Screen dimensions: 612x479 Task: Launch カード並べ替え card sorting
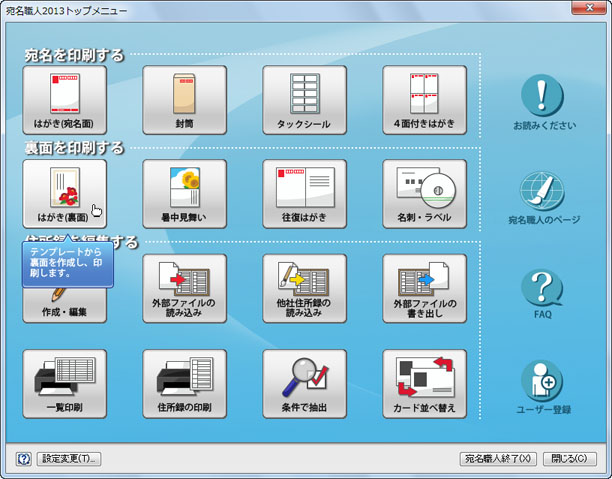pyautogui.click(x=424, y=383)
